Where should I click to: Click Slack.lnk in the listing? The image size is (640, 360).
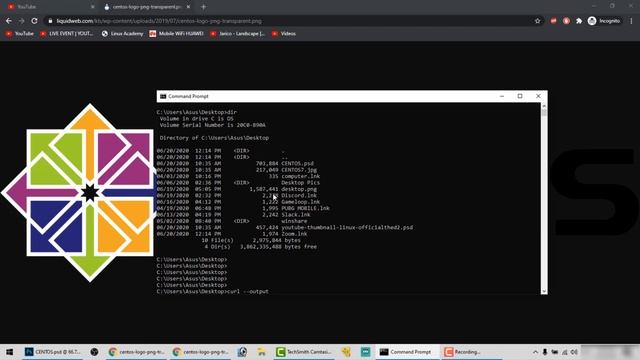point(296,215)
